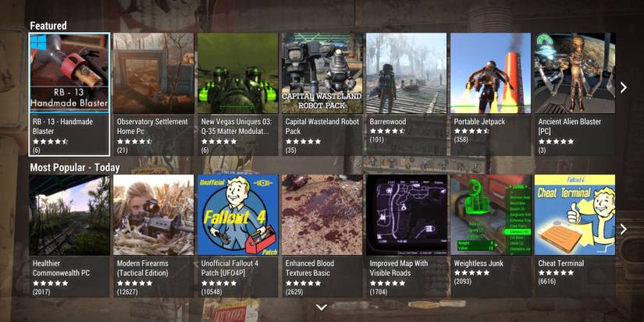Choose the Capital Wasteland Robot Pack image
Screen dimensions: 644x322
point(322,73)
